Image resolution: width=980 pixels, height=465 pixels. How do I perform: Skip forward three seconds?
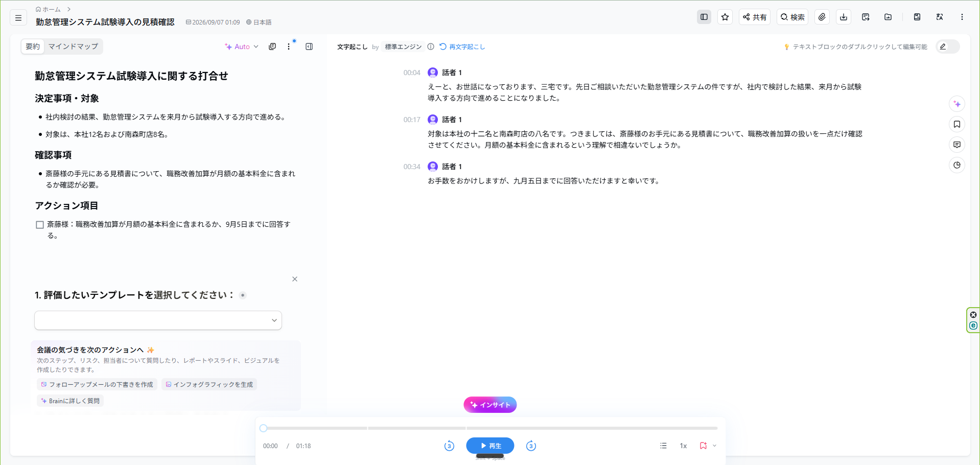[531, 446]
